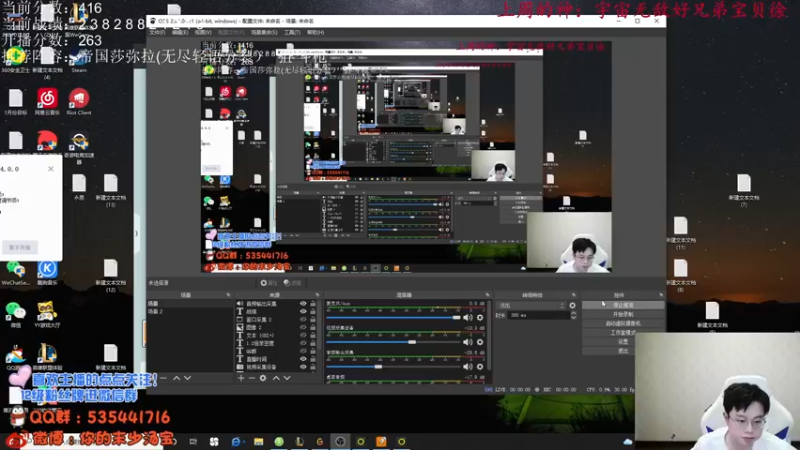Viewport: 800px width, 450px height.
Task: Adjust 音频输出采集 volume slider
Action: click(393, 366)
